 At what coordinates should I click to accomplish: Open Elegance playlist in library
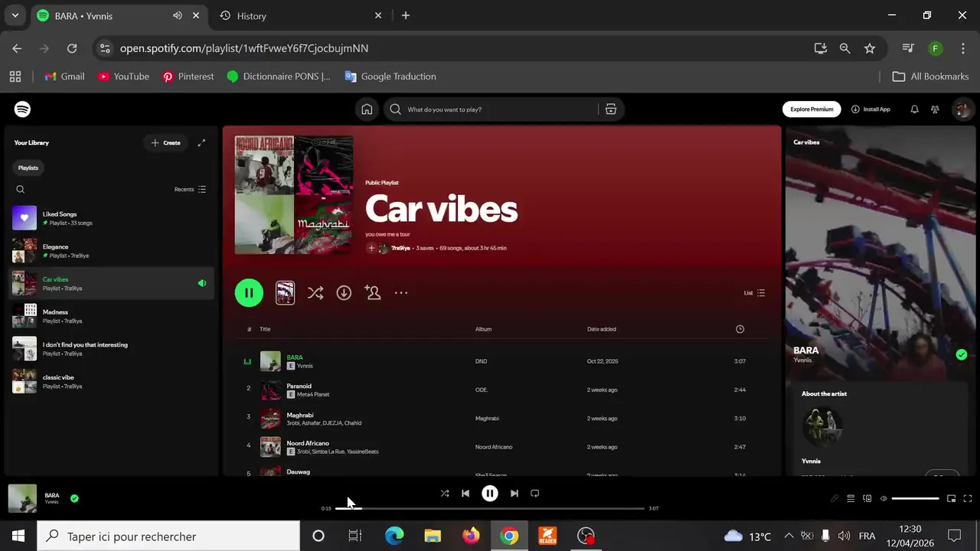click(x=111, y=251)
